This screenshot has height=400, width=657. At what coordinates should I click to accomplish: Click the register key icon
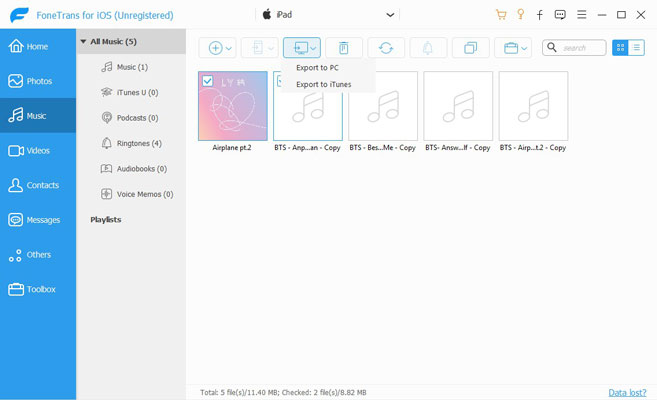[x=520, y=15]
